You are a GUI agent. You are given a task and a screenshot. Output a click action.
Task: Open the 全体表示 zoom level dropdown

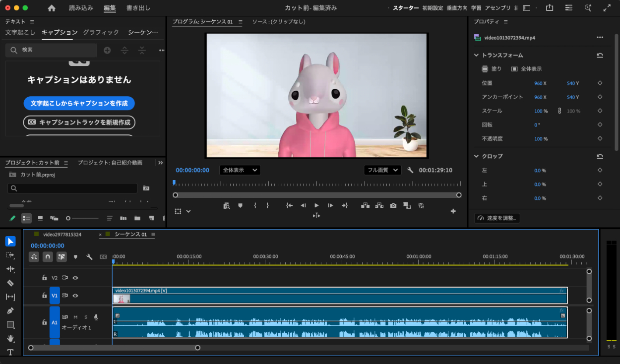[240, 170]
